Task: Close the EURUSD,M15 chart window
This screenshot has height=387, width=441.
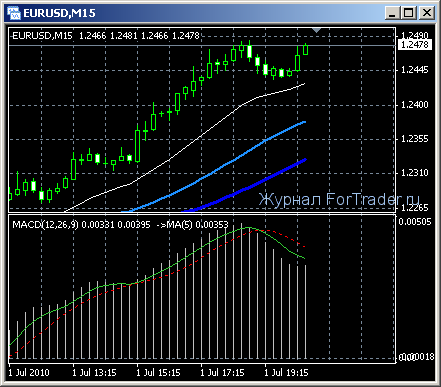Action: [x=427, y=13]
